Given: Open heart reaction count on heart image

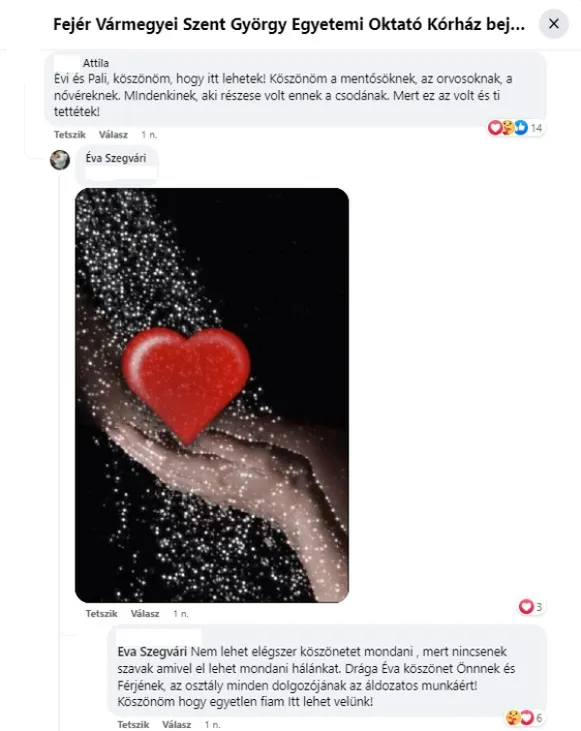Looking at the screenshot, I should pos(531,607).
